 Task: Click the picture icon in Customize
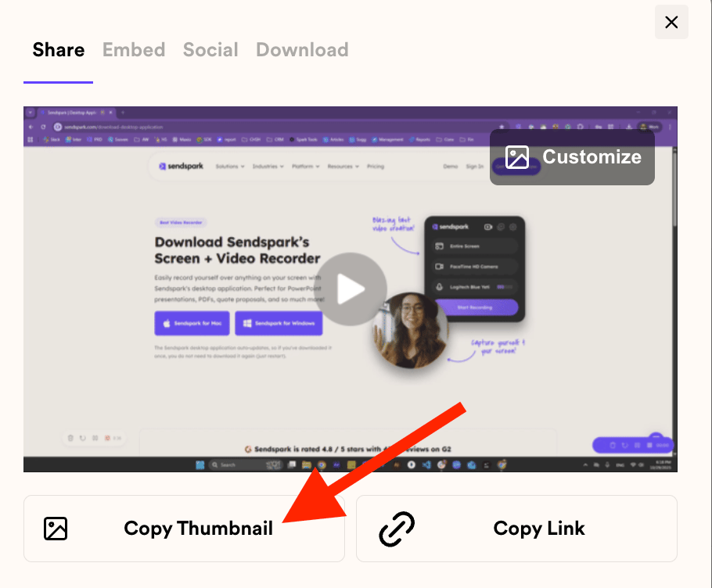(x=516, y=157)
